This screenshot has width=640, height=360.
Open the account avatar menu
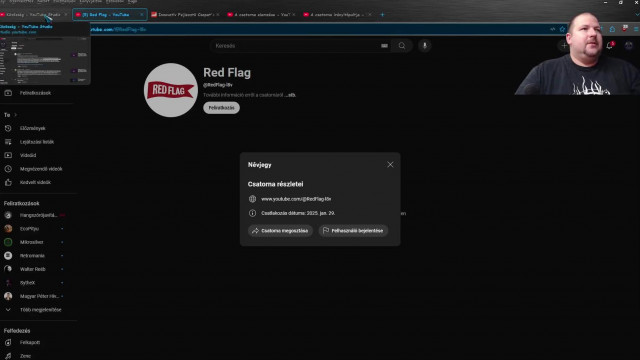point(629,45)
